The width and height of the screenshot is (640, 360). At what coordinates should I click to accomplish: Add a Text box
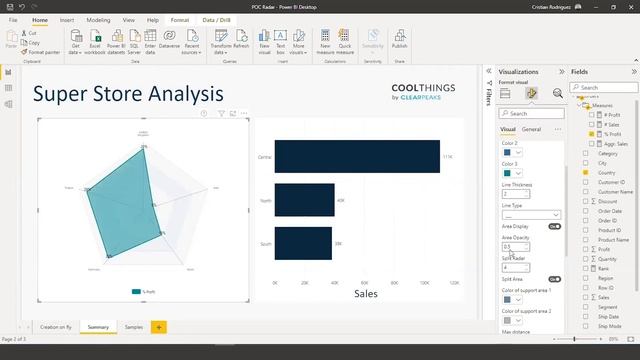[x=280, y=42]
